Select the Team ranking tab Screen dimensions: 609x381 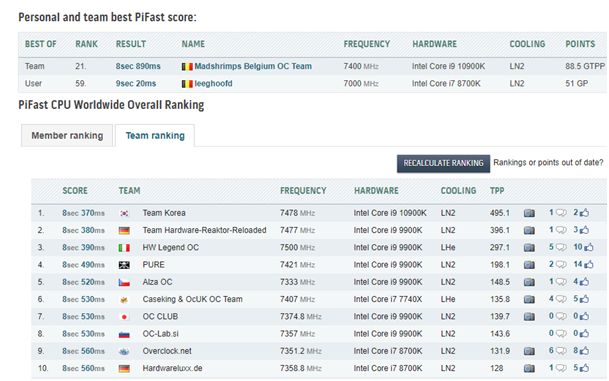click(155, 136)
